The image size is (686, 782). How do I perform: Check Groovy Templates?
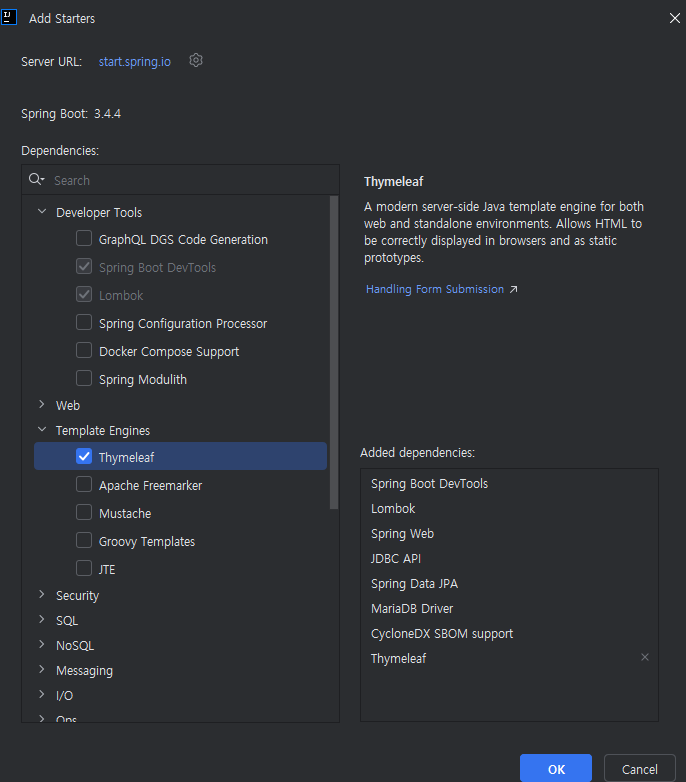coord(84,540)
